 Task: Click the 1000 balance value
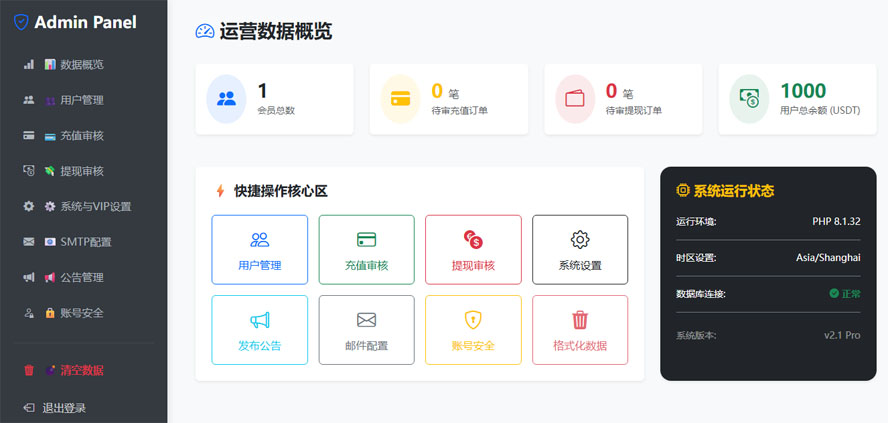pos(803,91)
